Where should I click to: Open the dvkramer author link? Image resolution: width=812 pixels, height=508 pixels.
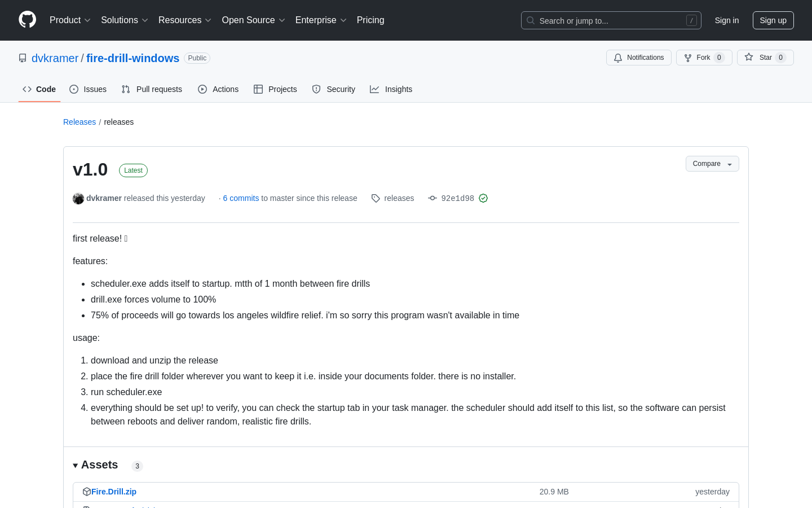(x=104, y=198)
